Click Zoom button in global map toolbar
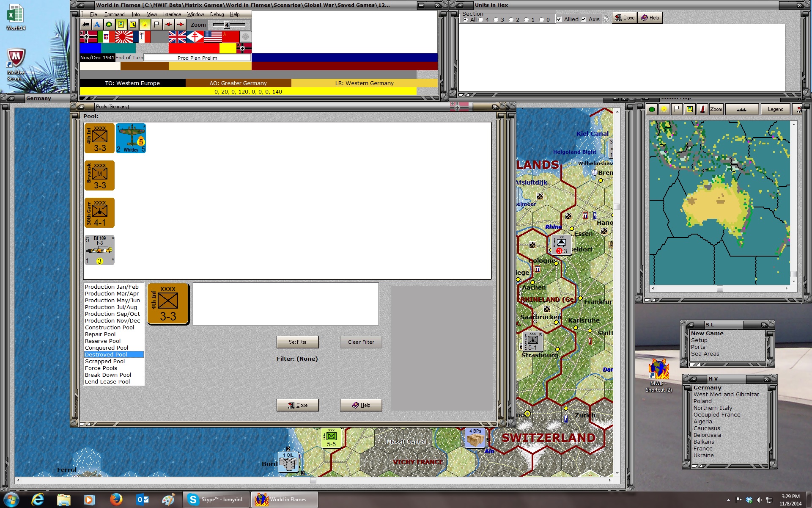The width and height of the screenshot is (812, 508). 716,109
